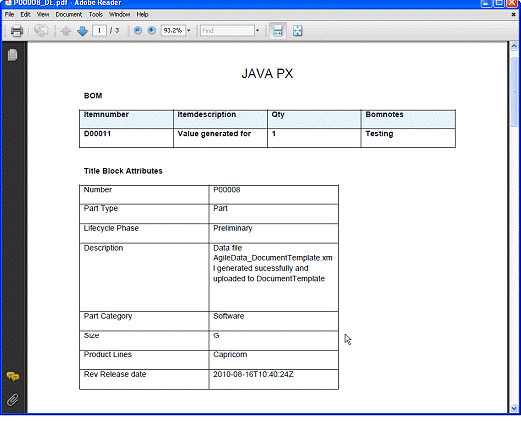
Task: Click the collaborate globe icon
Action: (41, 31)
